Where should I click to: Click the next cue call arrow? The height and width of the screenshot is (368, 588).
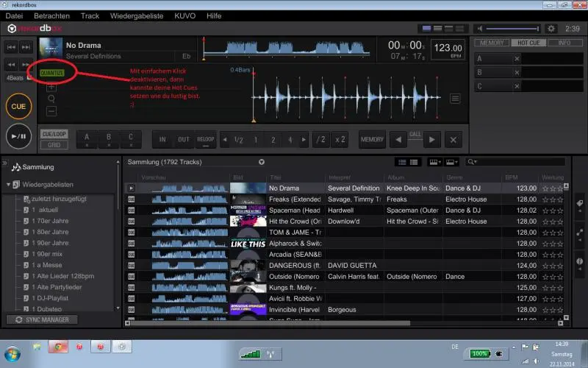(431, 140)
